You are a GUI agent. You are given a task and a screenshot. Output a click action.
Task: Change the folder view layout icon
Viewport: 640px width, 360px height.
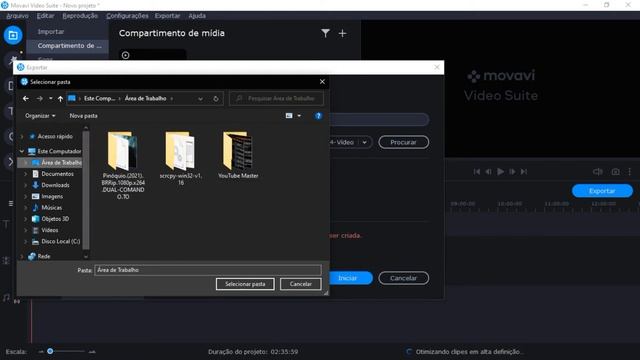(289, 116)
